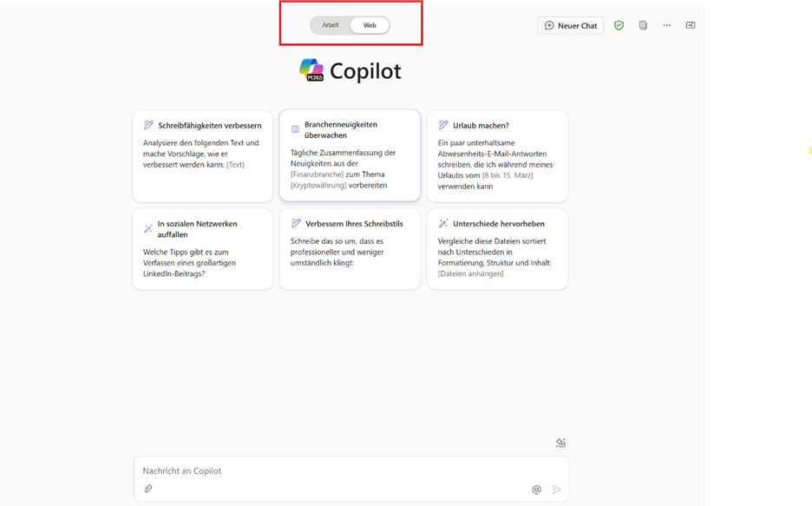Click the [Finanzbranche] placeholder text
Image resolution: width=812 pixels, height=506 pixels.
[317, 174]
